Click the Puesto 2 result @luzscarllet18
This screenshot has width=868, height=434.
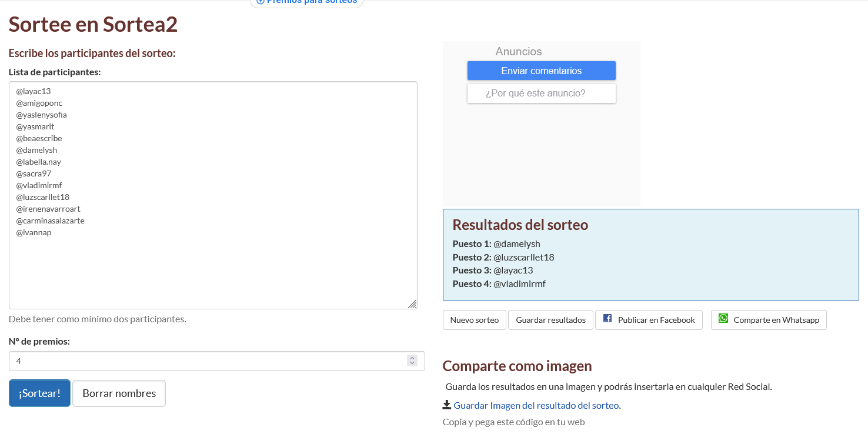[x=524, y=257]
